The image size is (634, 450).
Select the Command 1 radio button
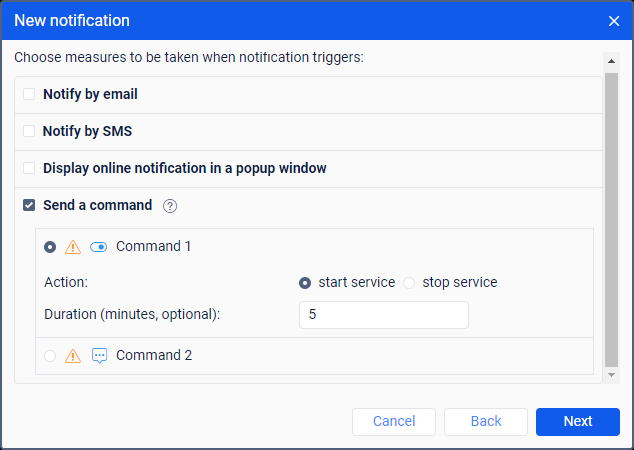(x=50, y=247)
